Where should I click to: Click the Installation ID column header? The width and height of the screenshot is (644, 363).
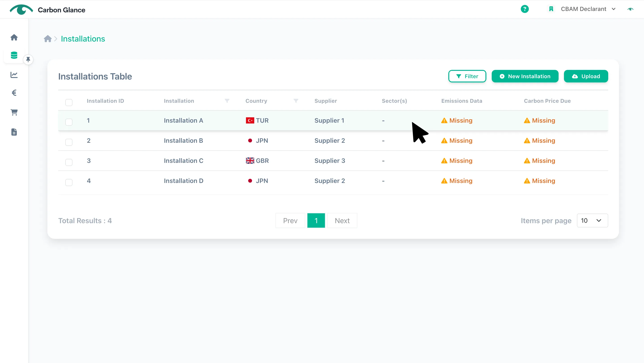point(105,101)
